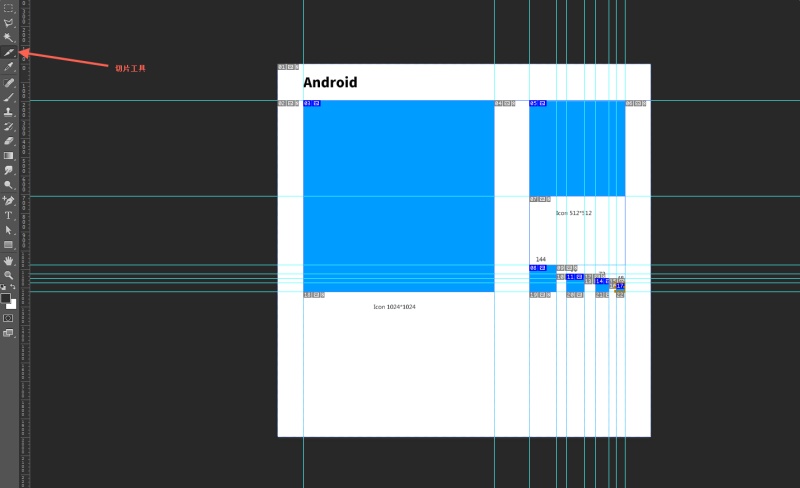Select the Polygonal Lasso tool
Viewport: 800px width, 488px height.
[8, 23]
